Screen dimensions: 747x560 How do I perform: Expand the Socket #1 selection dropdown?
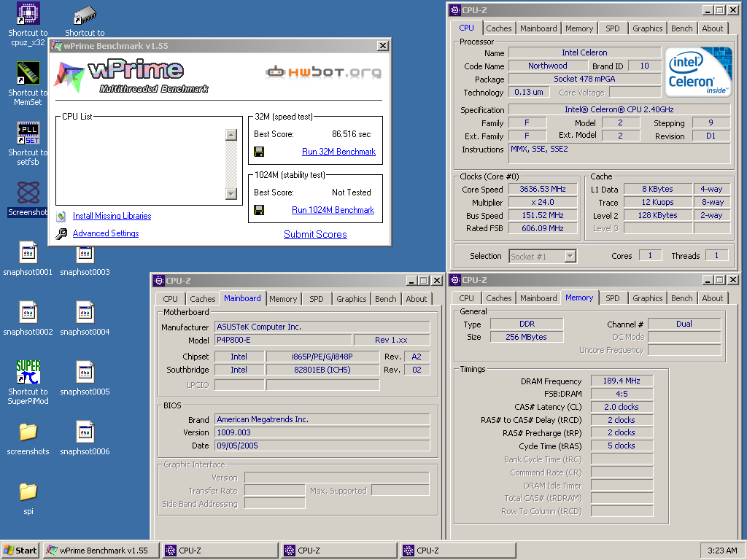570,256
